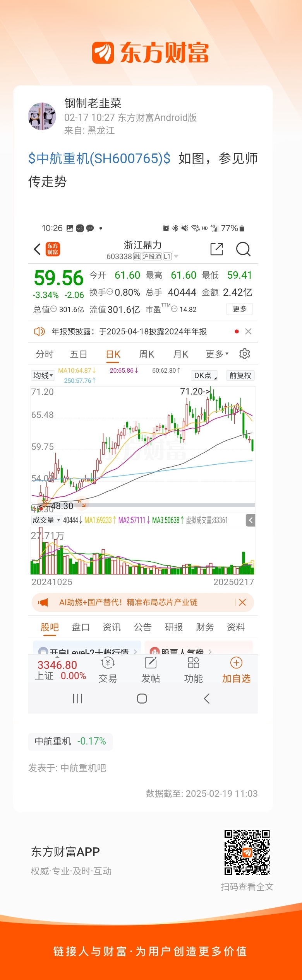Open chart settings gear icon

point(245,354)
